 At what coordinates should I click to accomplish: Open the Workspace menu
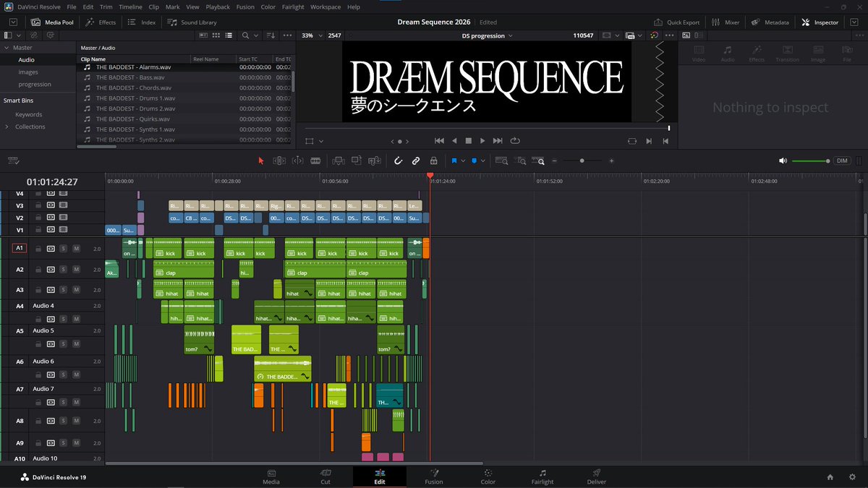click(325, 7)
